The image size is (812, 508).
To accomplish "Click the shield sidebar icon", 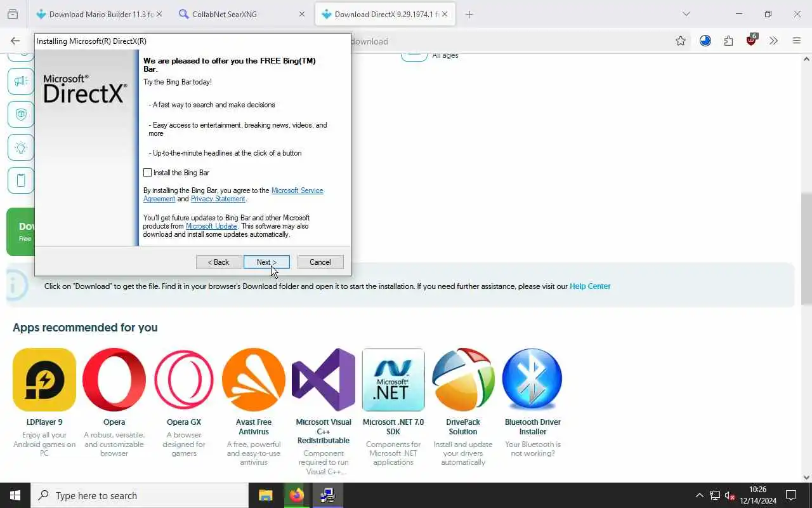I will click(x=21, y=114).
